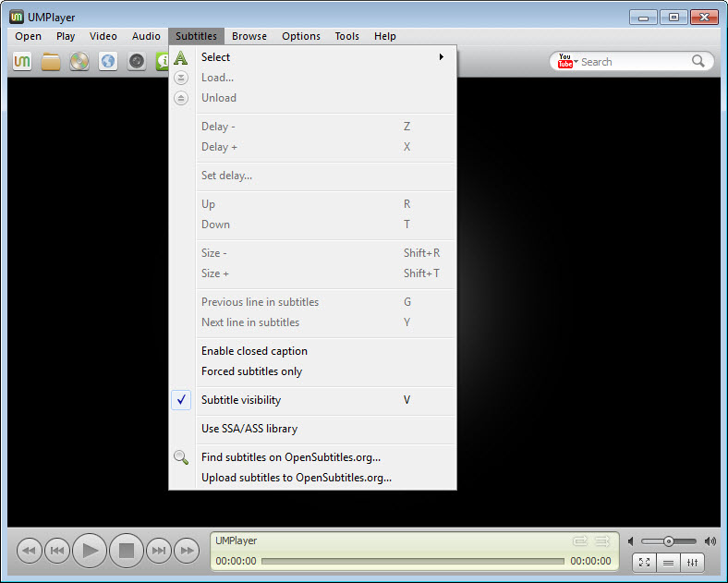Click Next line in subtitles
Viewport: 728px width, 583px height.
click(x=312, y=322)
